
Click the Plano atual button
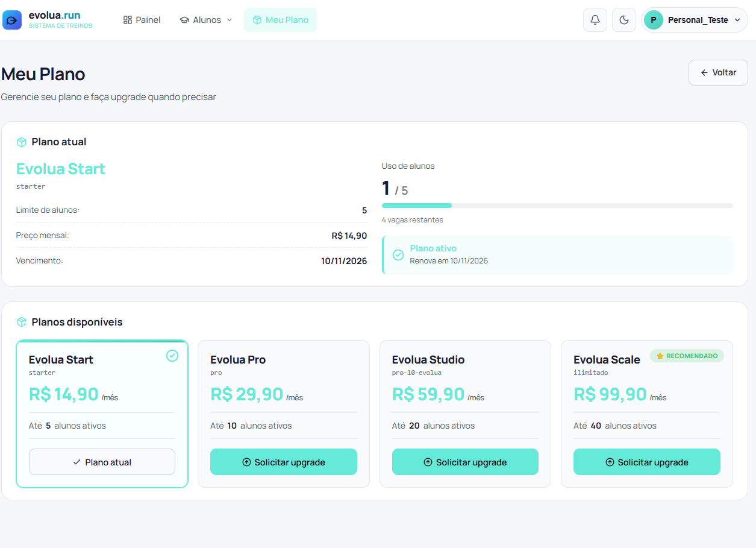click(x=102, y=462)
